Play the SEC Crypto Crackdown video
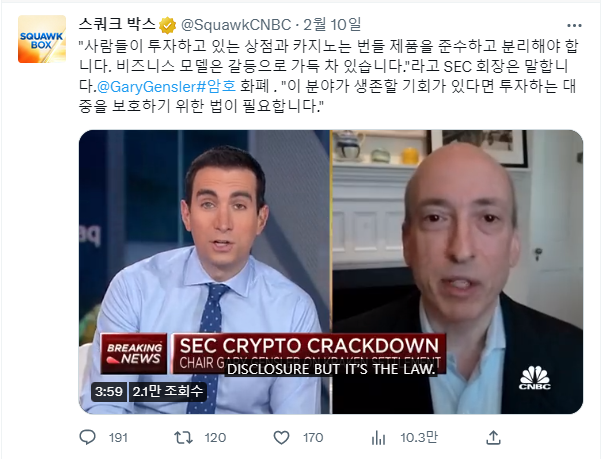 click(x=331, y=272)
